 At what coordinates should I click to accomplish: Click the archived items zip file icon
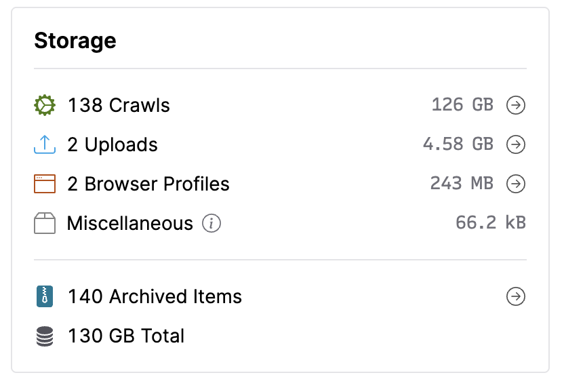[x=44, y=296]
